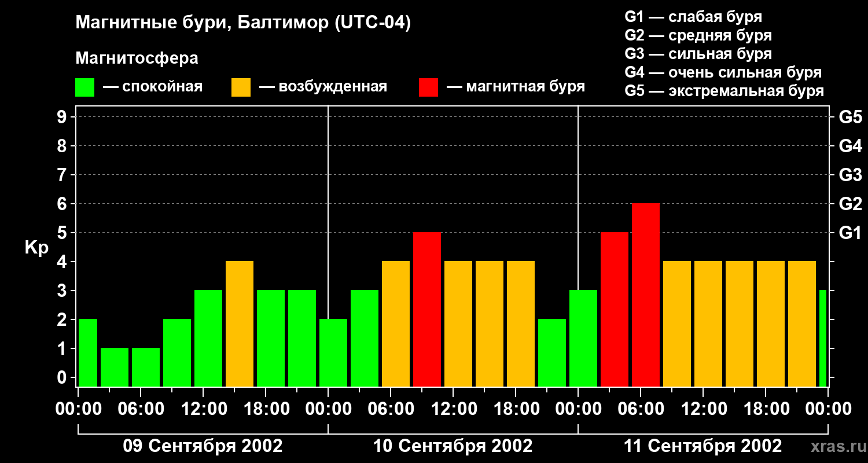This screenshot has width=868, height=463.
Task: Click the 'G4' label on the right axis
Action: (850, 146)
